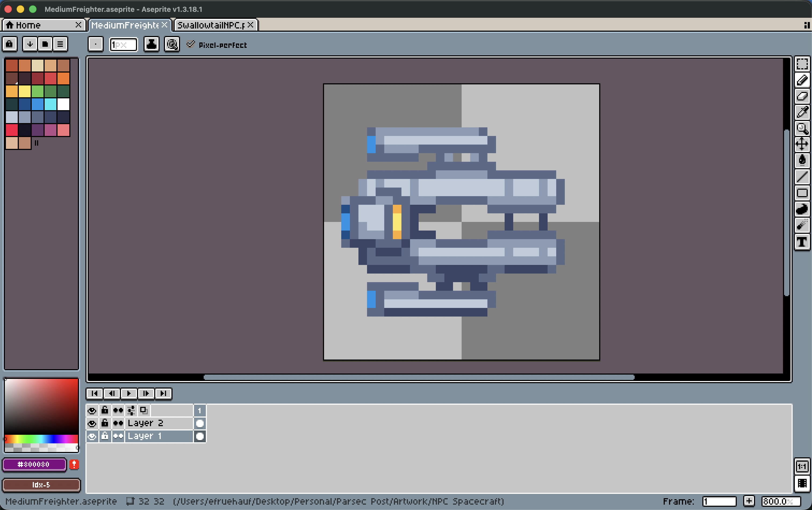Select the Blur tool
The height and width of the screenshot is (510, 812).
pos(802,225)
